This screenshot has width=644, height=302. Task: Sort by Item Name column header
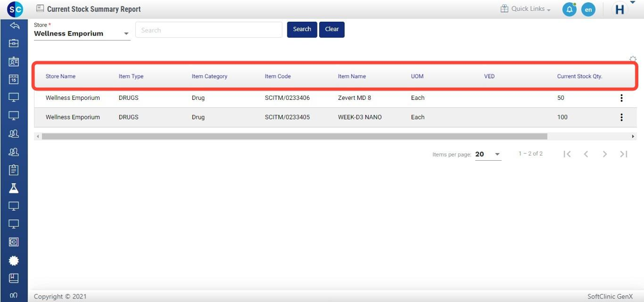pos(351,76)
